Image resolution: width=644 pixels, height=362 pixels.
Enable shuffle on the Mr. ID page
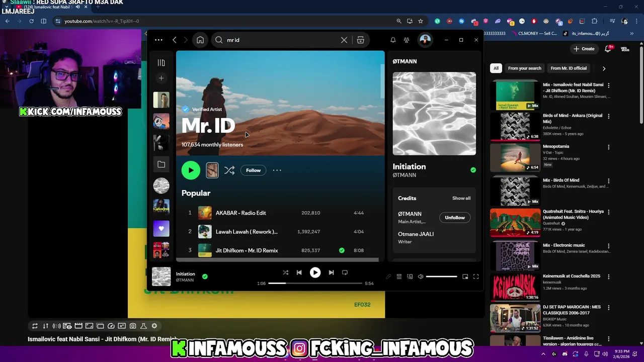(229, 170)
